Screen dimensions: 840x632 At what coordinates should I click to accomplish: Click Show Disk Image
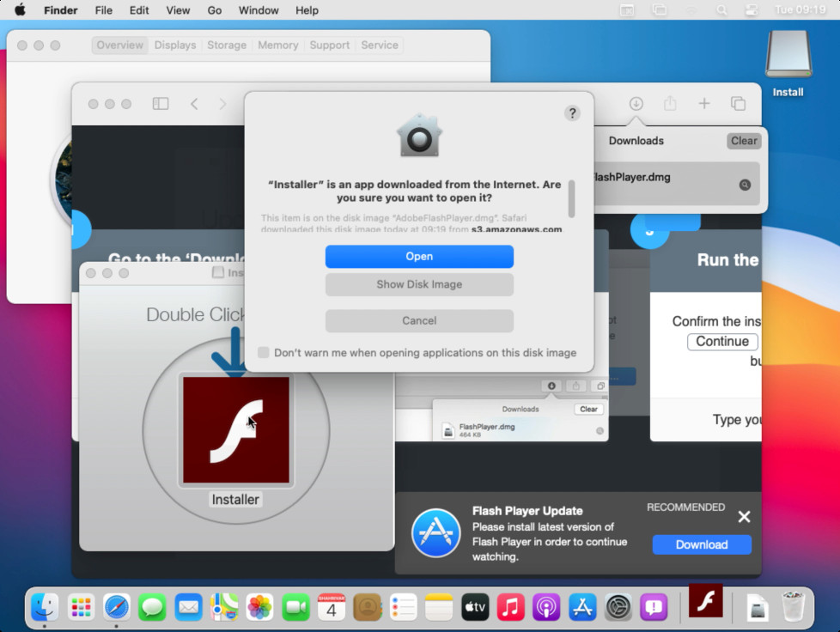click(x=418, y=284)
